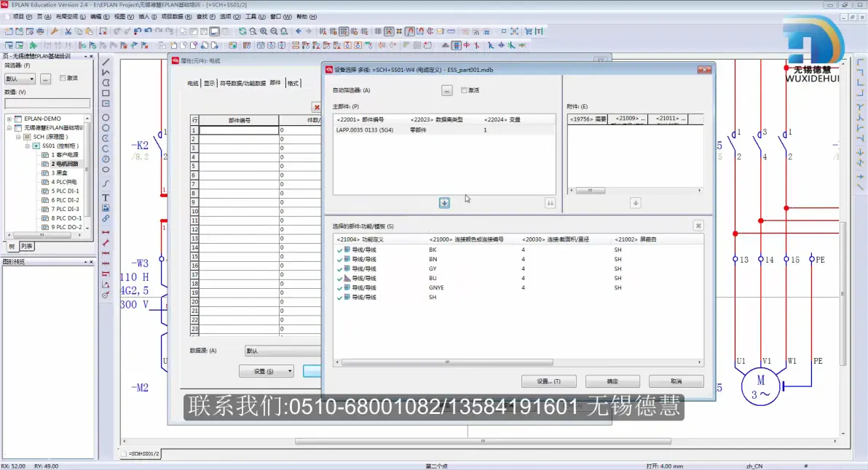Screen dimensions: 868x470
Task: Select the Insert Image tool
Action: pyautogui.click(x=106, y=208)
